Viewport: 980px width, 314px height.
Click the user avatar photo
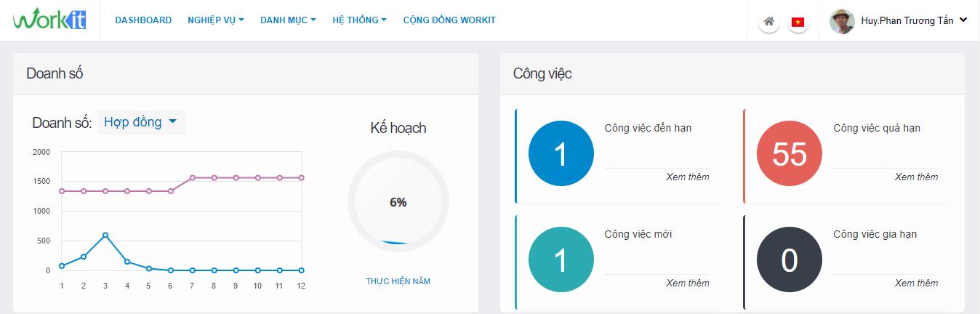pos(841,21)
